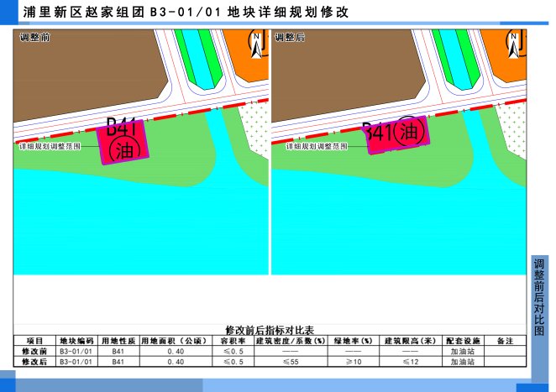Click the circled 油 symbol in the left map
The width and height of the screenshot is (556, 392).
click(123, 150)
